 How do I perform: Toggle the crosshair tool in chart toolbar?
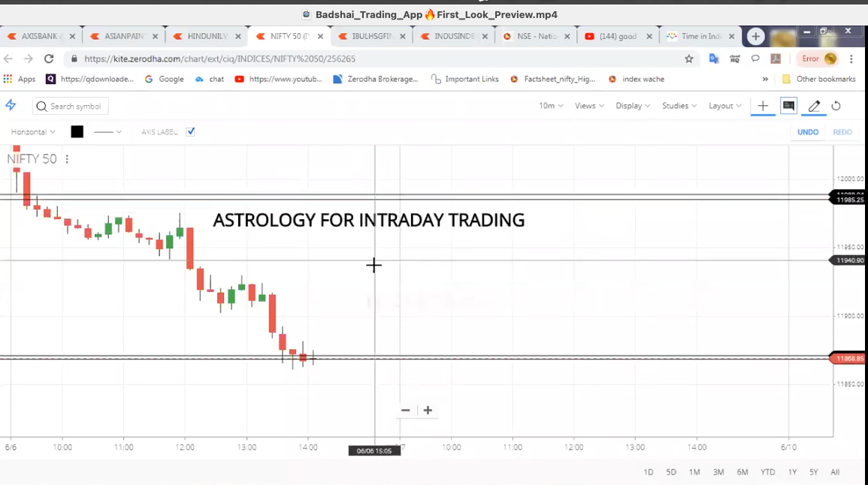click(x=763, y=106)
